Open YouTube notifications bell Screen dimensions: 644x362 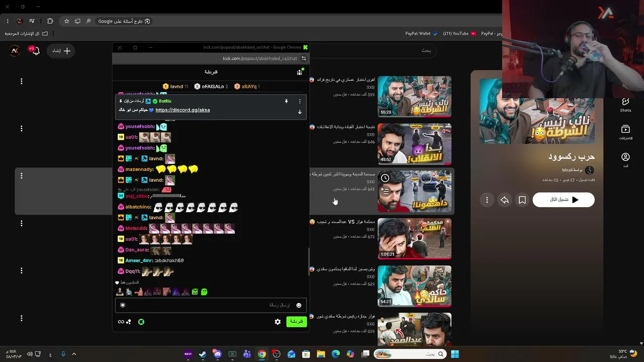35,51
